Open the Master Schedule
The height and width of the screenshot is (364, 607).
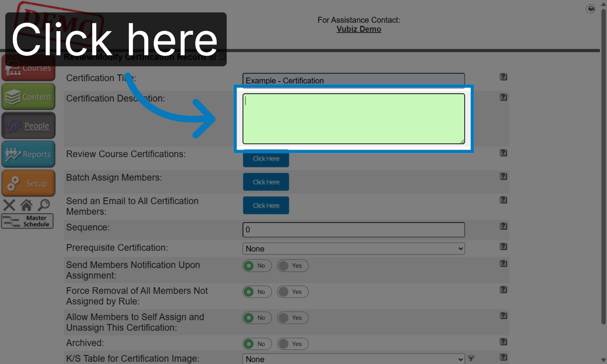pyautogui.click(x=28, y=221)
